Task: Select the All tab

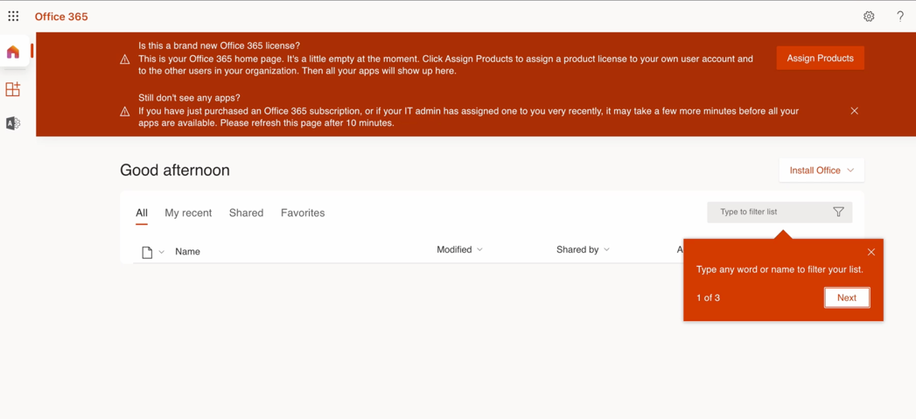Action: pos(141,213)
